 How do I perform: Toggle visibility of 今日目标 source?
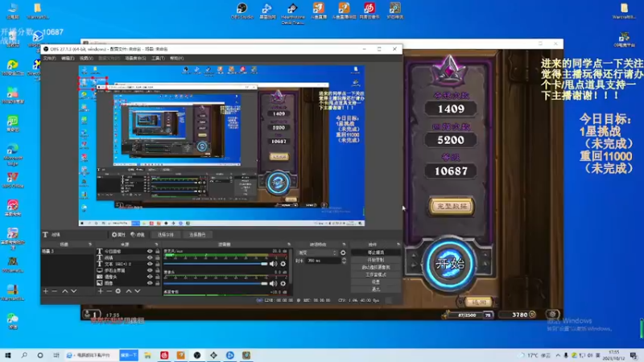point(150,251)
